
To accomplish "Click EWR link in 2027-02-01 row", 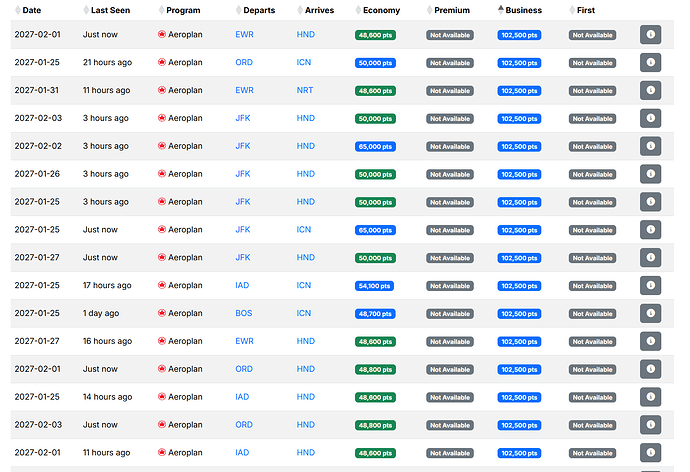I will (244, 35).
